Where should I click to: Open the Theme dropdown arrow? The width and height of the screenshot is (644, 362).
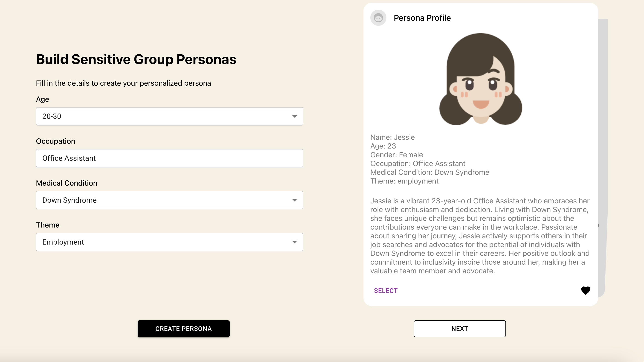coord(294,242)
